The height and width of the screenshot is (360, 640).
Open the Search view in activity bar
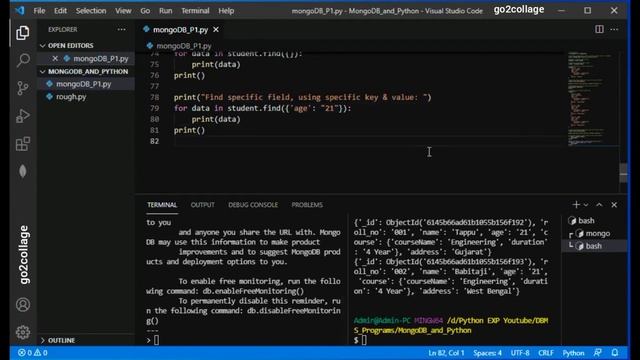23,60
